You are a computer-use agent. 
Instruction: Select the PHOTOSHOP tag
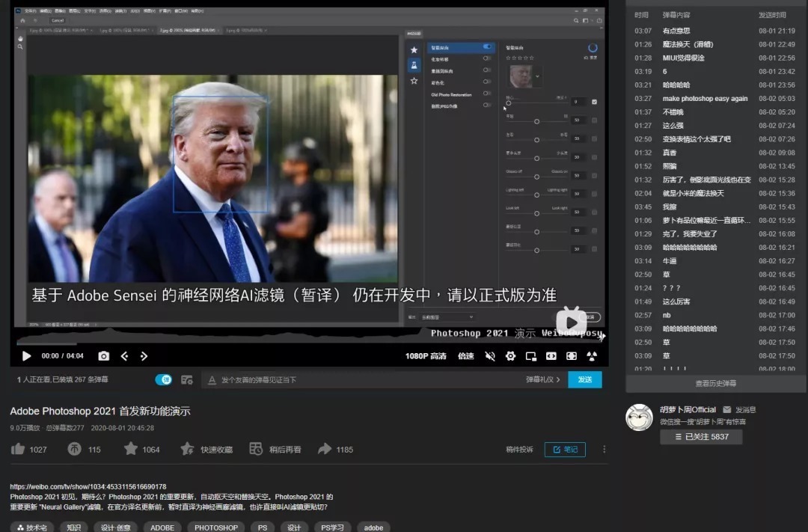pyautogui.click(x=216, y=528)
